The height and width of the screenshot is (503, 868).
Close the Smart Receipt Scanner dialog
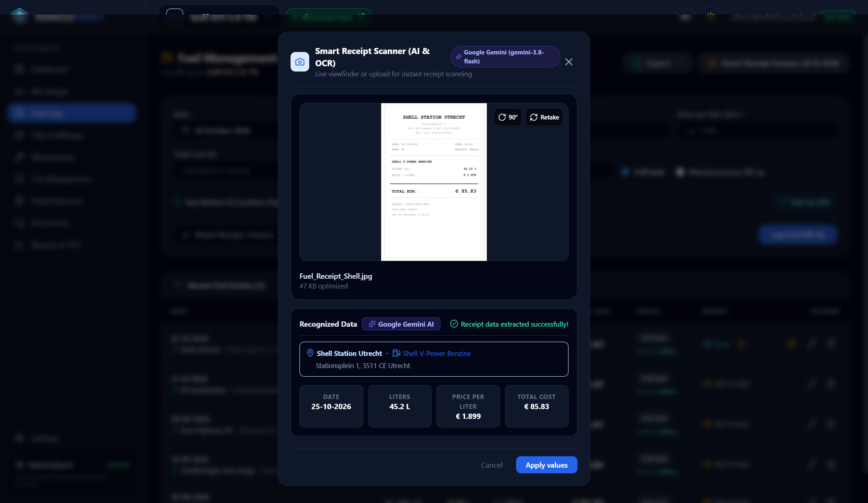point(569,62)
